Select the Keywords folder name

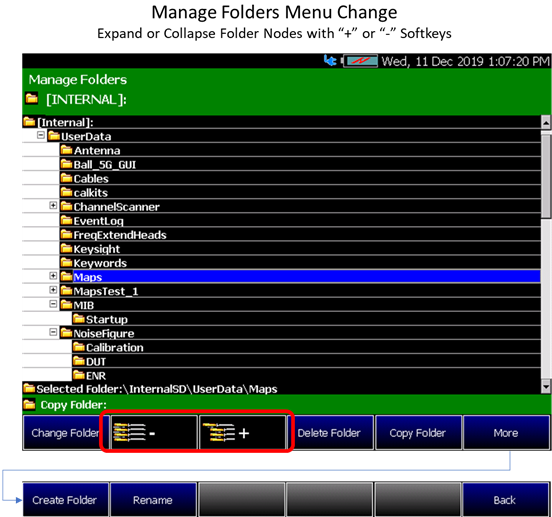pos(100,263)
